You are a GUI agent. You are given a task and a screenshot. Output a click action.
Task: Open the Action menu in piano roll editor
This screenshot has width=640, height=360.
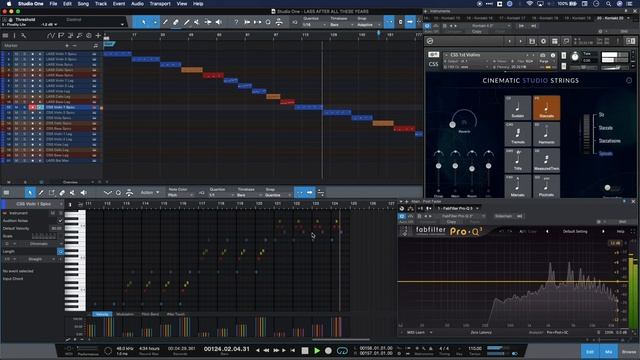tap(150, 193)
